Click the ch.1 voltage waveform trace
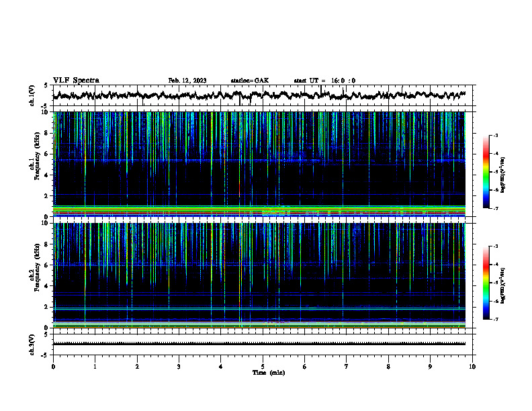 tap(259, 95)
